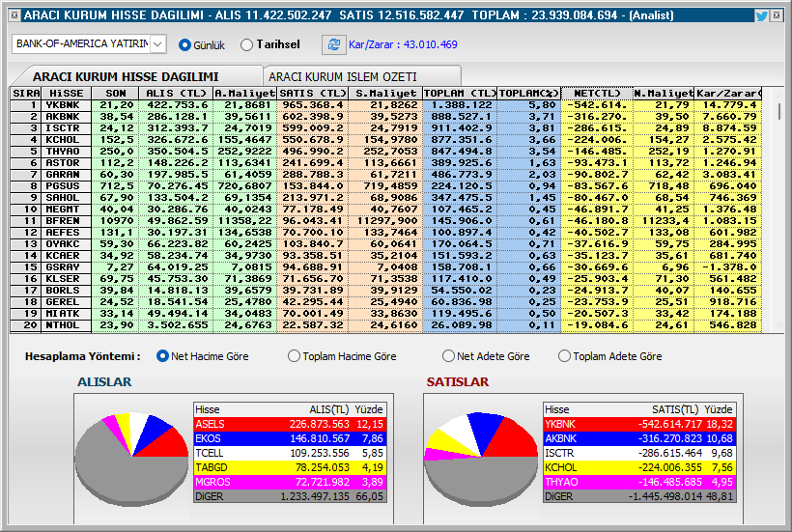
Task: Click the magenta MGROS row in ALISLAR legend
Action: 290,482
